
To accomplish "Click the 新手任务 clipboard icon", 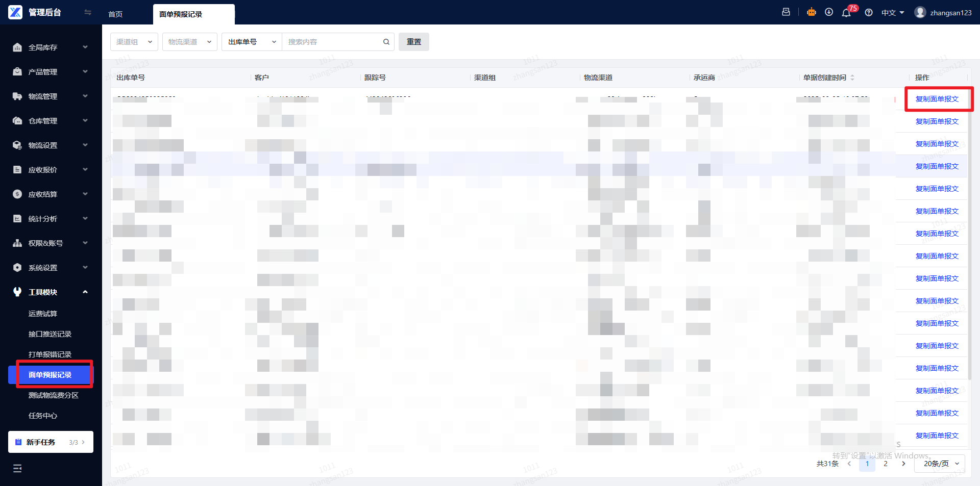I will (18, 442).
